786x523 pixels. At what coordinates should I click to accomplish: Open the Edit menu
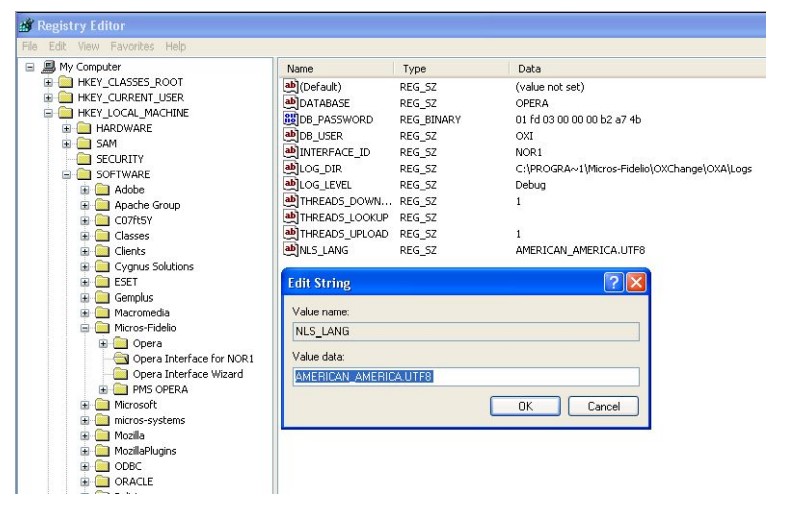point(55,46)
